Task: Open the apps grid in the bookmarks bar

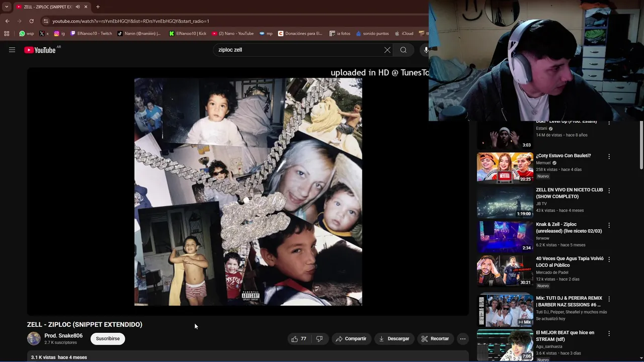Action: pos(7,34)
